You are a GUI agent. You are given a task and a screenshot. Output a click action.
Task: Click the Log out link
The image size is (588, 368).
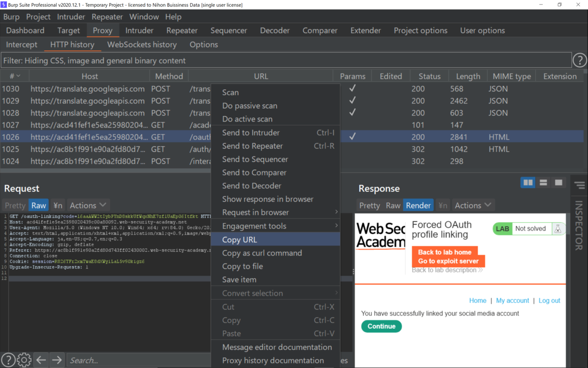click(x=549, y=300)
